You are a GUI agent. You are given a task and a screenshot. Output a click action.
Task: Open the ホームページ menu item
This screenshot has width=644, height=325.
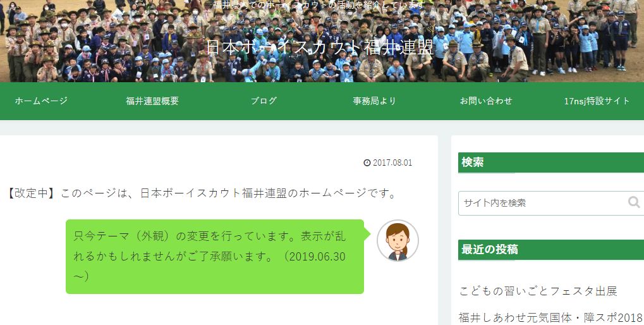[41, 101]
